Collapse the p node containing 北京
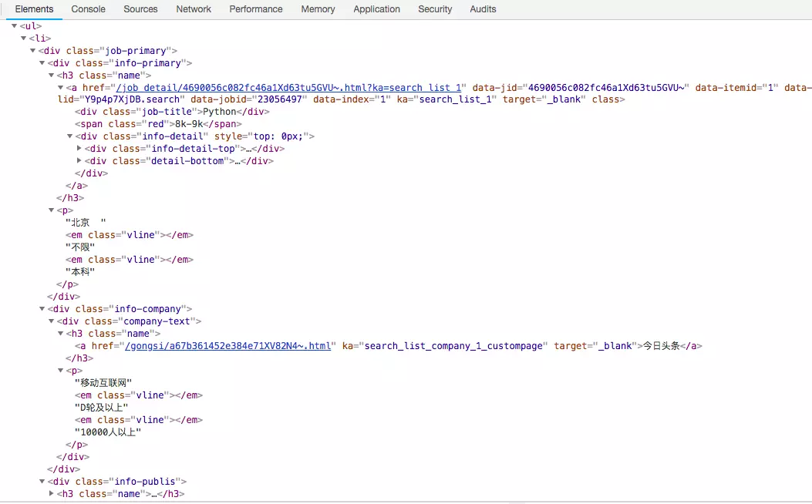The image size is (812, 504). (x=52, y=210)
